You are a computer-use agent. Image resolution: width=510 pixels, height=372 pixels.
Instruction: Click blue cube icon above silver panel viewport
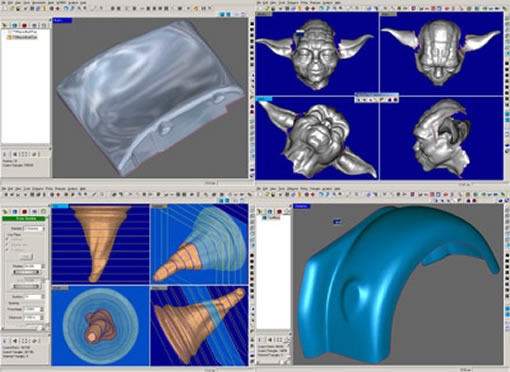tap(222, 14)
